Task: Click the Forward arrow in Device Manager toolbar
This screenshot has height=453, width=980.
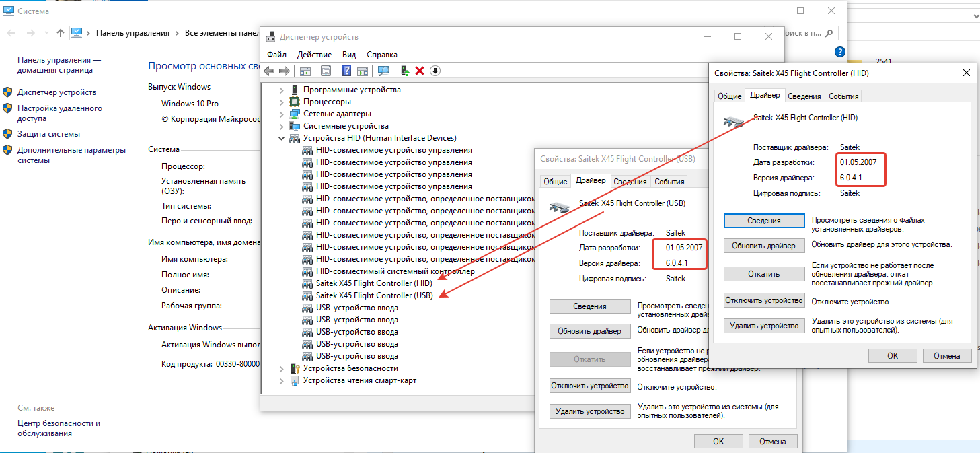Action: (x=285, y=71)
